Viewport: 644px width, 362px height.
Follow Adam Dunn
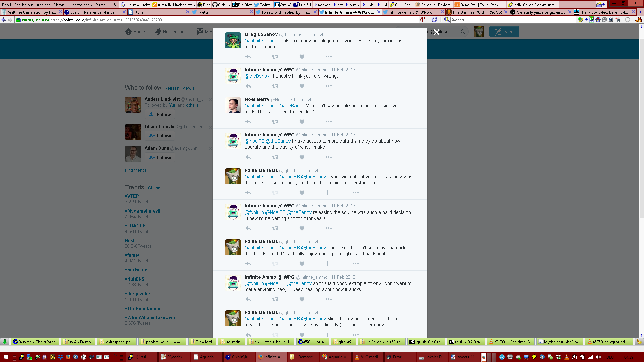(160, 158)
